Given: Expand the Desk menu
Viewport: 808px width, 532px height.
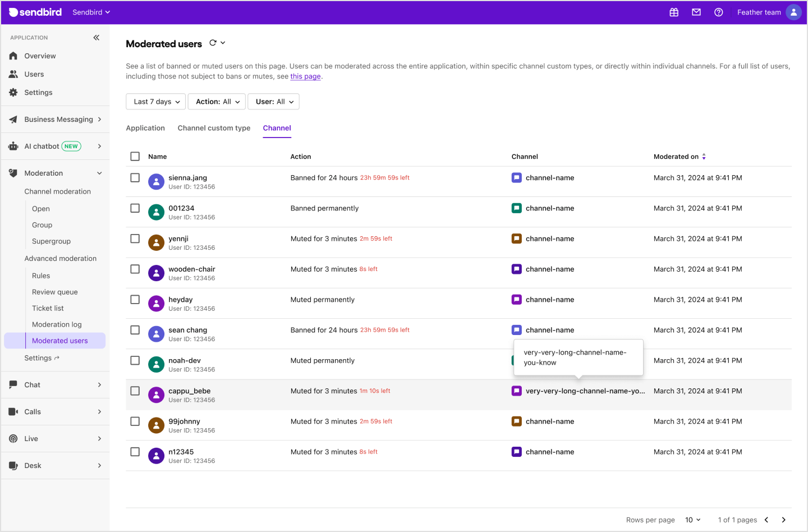Looking at the screenshot, I should (56, 466).
